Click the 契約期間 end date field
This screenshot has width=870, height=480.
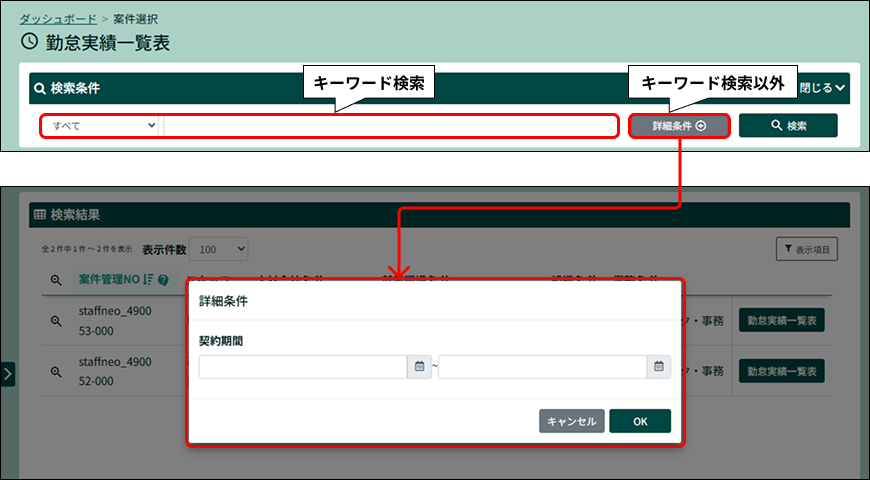click(543, 367)
